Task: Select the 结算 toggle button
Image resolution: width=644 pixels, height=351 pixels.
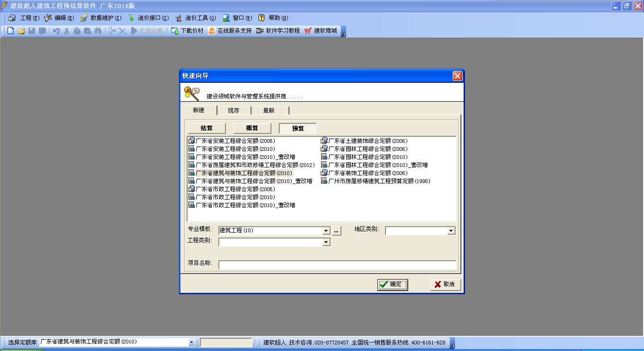Action: point(206,128)
